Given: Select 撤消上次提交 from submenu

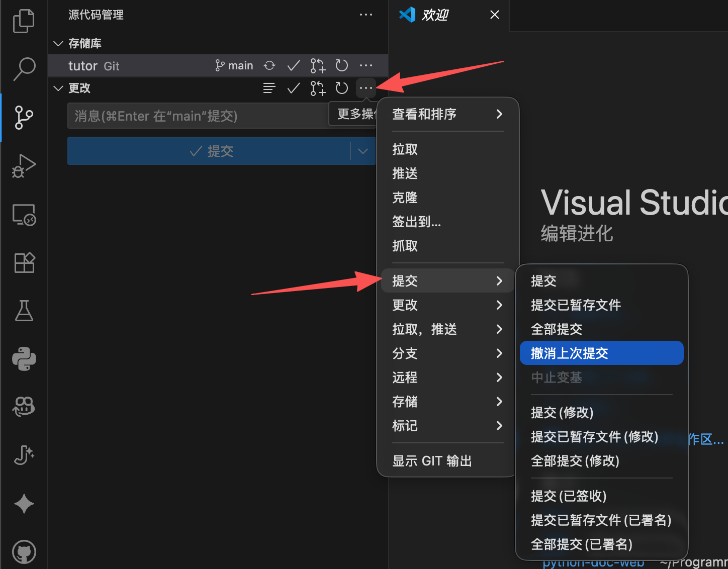Looking at the screenshot, I should click(601, 353).
